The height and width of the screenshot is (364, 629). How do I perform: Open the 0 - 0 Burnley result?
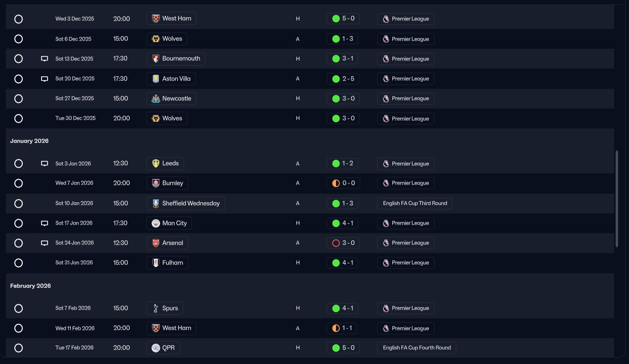point(343,183)
